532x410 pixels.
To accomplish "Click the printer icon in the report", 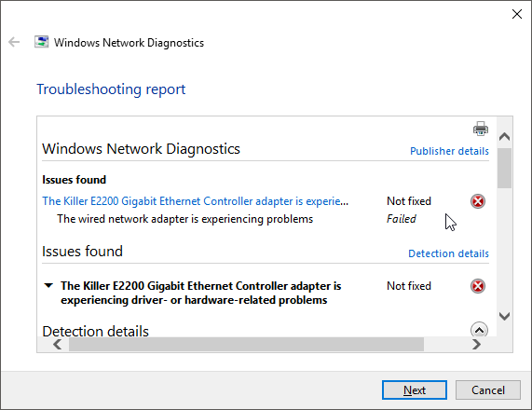I will pos(481,129).
